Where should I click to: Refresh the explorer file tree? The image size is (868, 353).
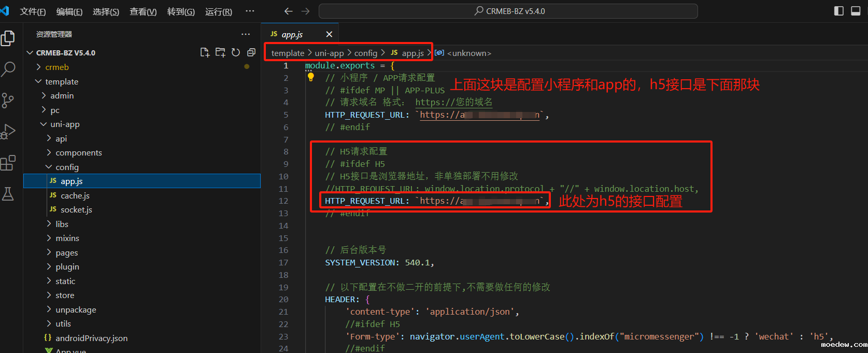[x=236, y=52]
